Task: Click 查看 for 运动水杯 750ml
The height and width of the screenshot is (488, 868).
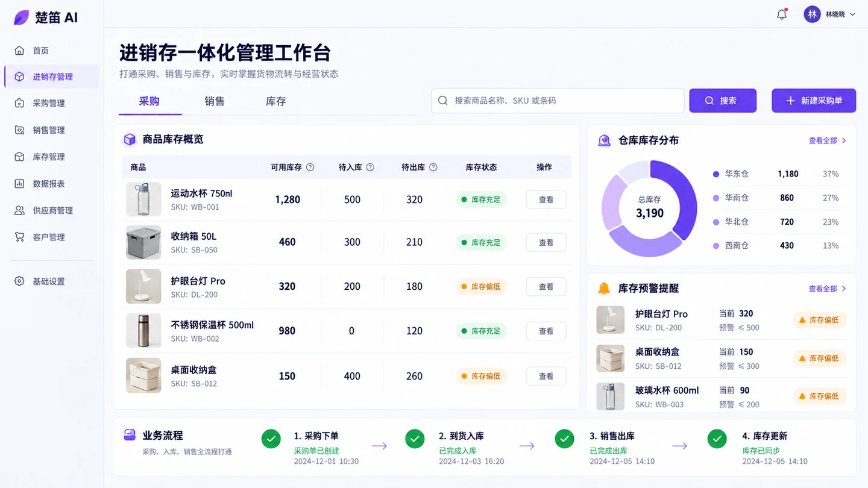Action: pos(546,199)
